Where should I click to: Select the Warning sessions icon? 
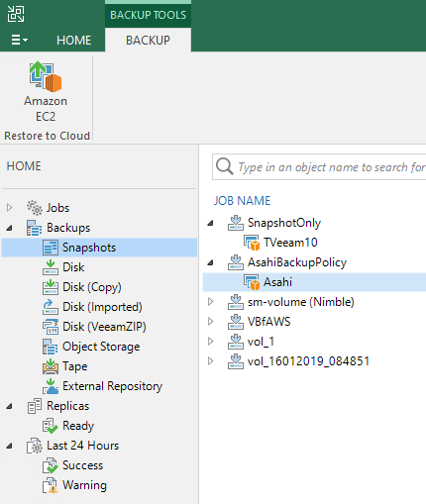(x=51, y=485)
